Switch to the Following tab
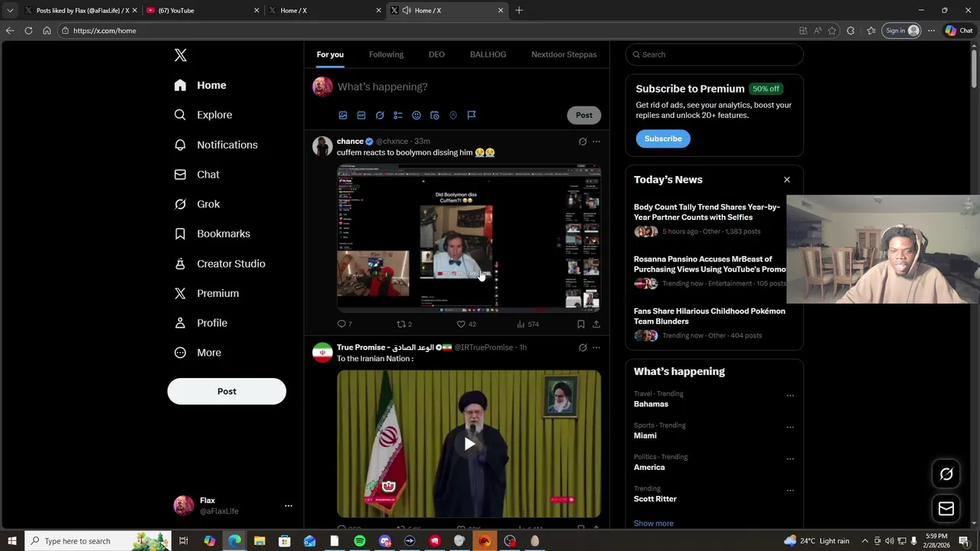 click(386, 54)
